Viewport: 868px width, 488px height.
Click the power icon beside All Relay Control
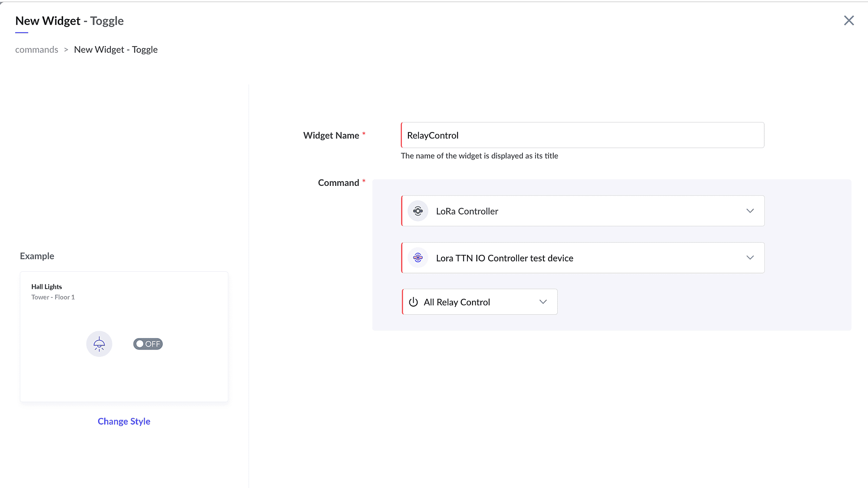[x=413, y=302]
